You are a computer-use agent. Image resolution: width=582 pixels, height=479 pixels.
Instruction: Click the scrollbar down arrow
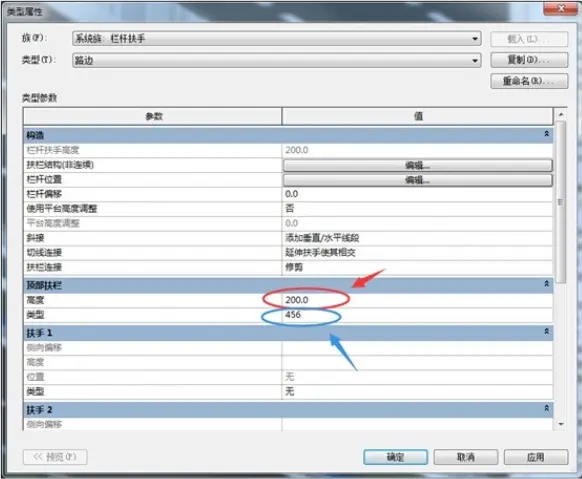561,424
